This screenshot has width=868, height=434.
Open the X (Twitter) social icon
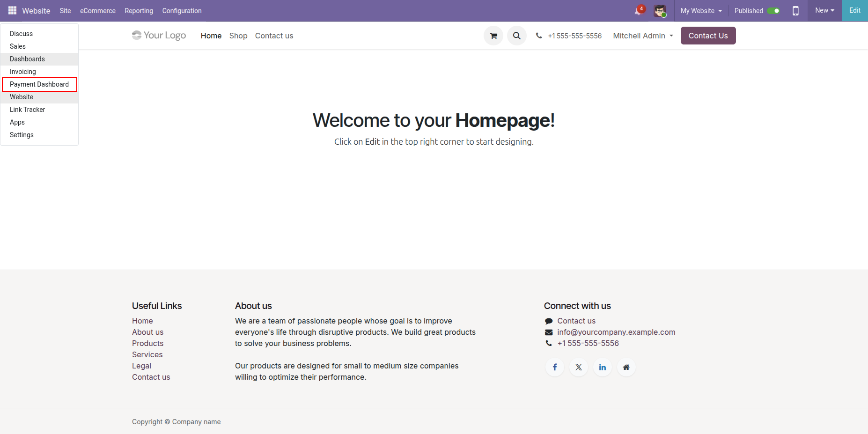[x=579, y=367]
